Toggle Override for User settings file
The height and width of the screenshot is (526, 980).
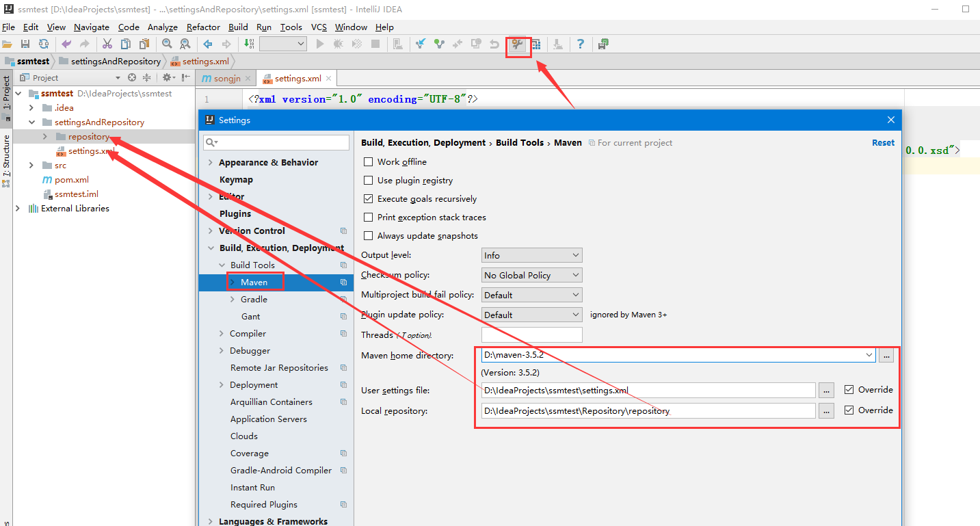[x=849, y=390]
